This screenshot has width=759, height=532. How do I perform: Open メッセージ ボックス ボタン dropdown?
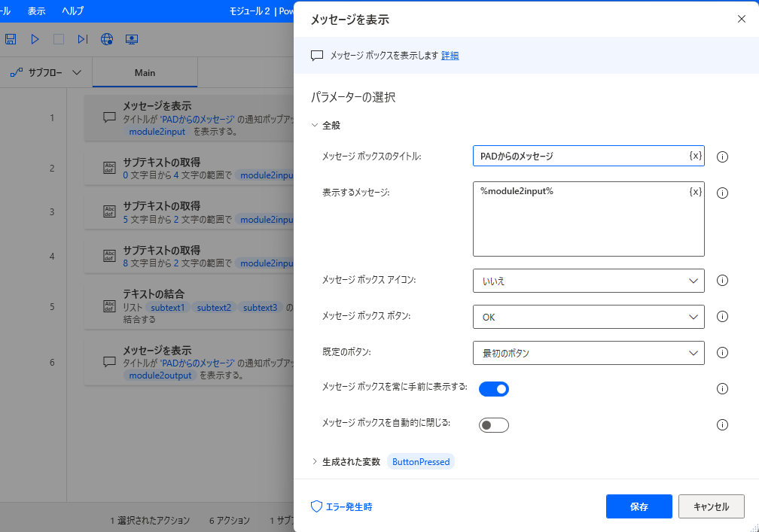(x=589, y=317)
